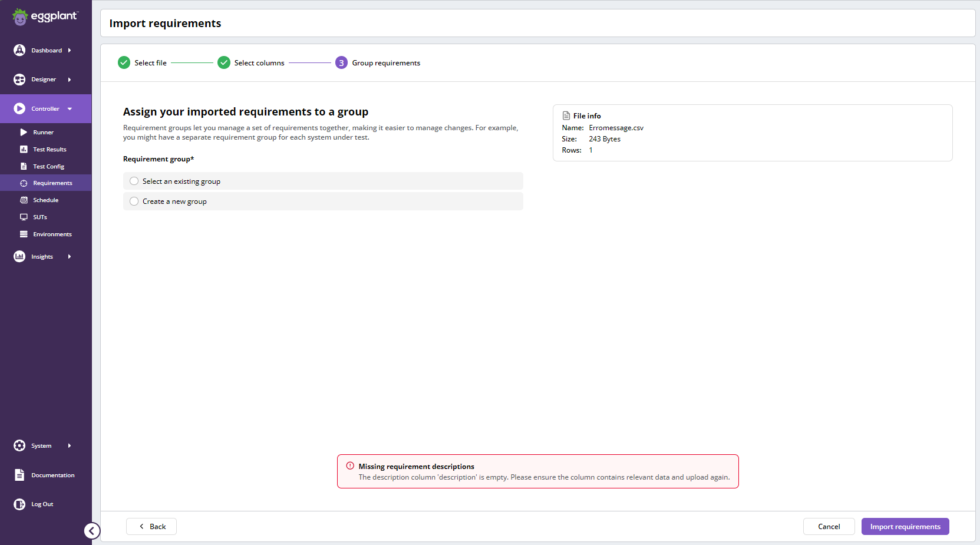Screen dimensions: 980x545
Task: Click the Import requirements button
Action: coord(905,526)
